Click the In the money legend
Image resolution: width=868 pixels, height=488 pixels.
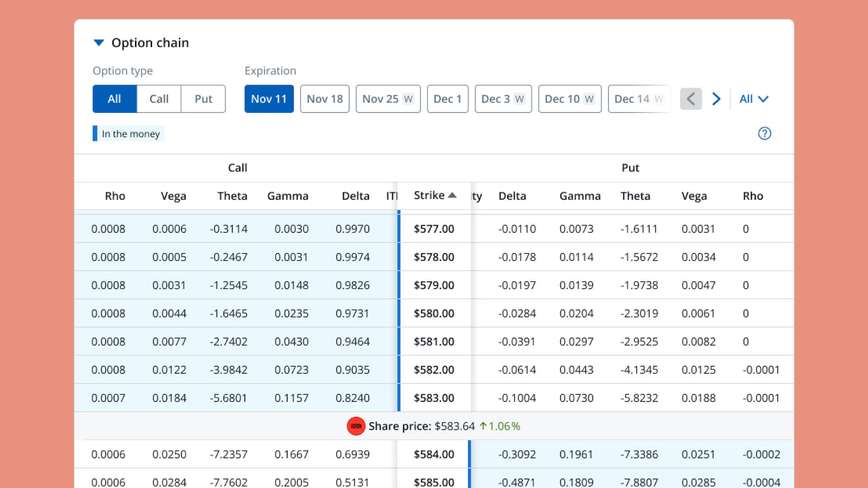click(129, 134)
